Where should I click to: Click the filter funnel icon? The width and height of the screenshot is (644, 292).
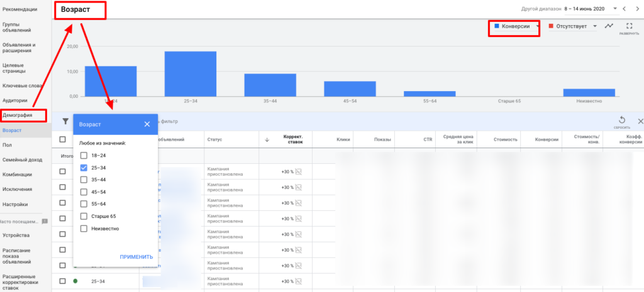65,121
